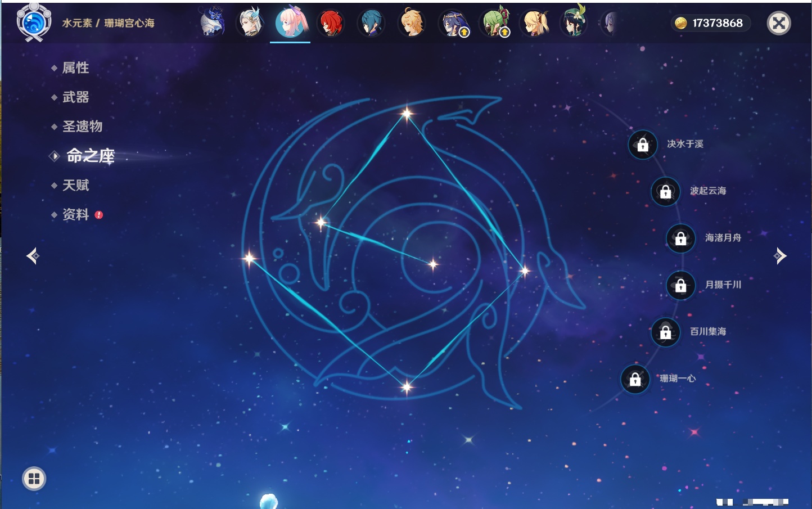Open the 资料 profile menu
This screenshot has height=509, width=812.
75,214
